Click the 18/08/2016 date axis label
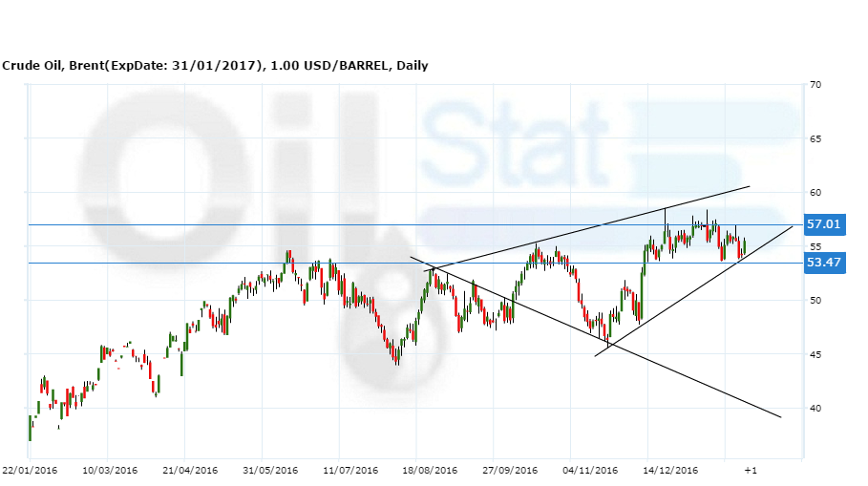 click(429, 471)
